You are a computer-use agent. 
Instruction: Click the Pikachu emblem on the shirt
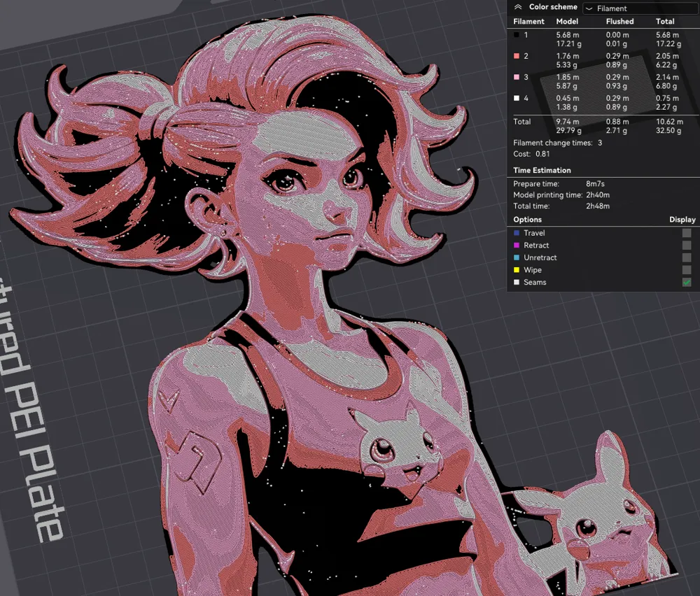click(x=385, y=448)
